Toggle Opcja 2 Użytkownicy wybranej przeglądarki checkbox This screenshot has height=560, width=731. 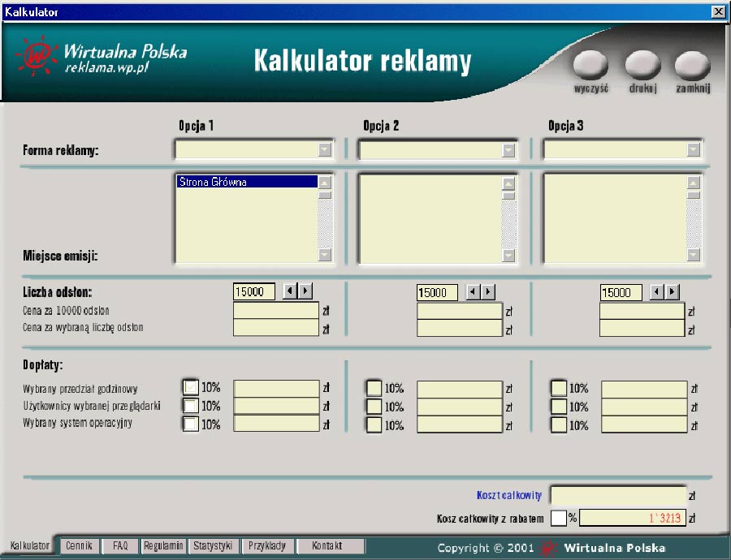[374, 407]
